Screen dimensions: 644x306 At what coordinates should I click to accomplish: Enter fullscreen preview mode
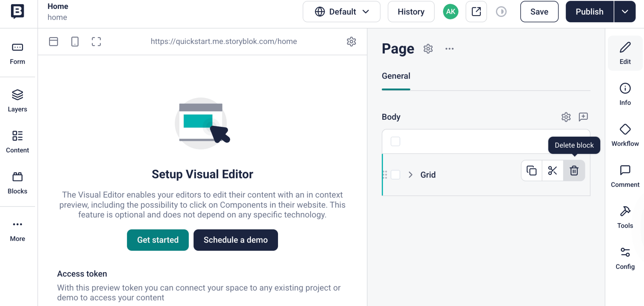[96, 41]
